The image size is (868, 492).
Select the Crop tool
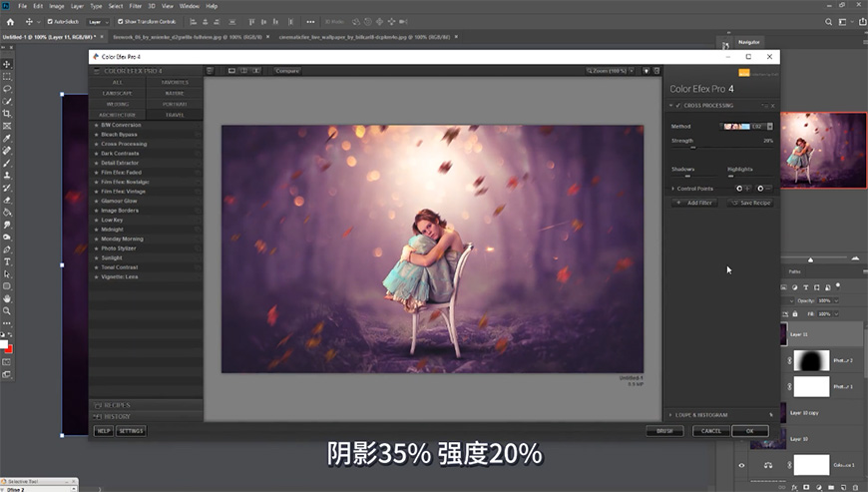7,114
